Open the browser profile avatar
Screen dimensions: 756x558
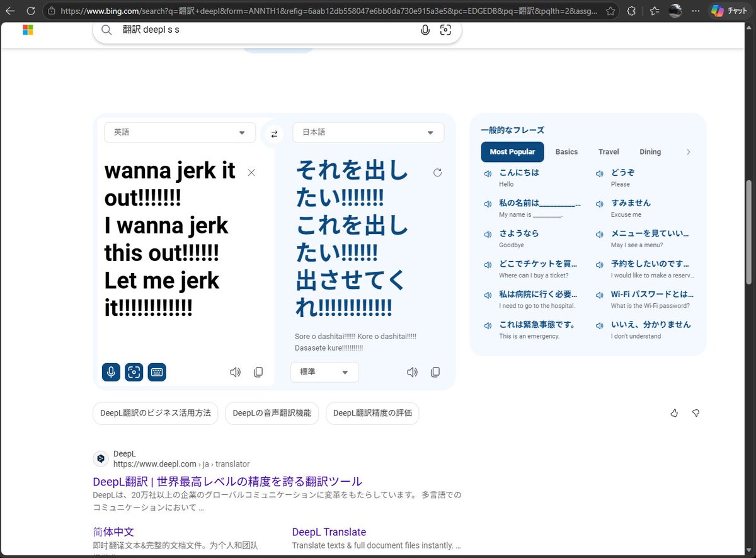point(675,11)
